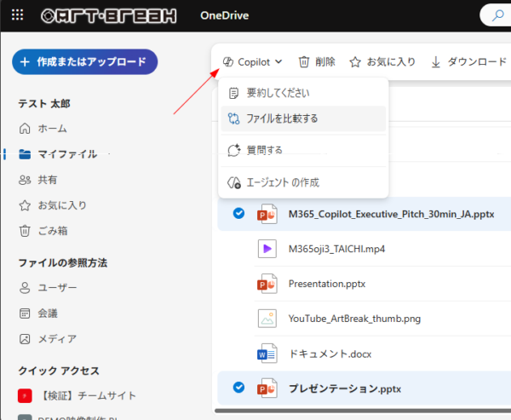Click the search magnifier icon
Image resolution: width=511 pixels, height=420 pixels.
click(x=497, y=15)
